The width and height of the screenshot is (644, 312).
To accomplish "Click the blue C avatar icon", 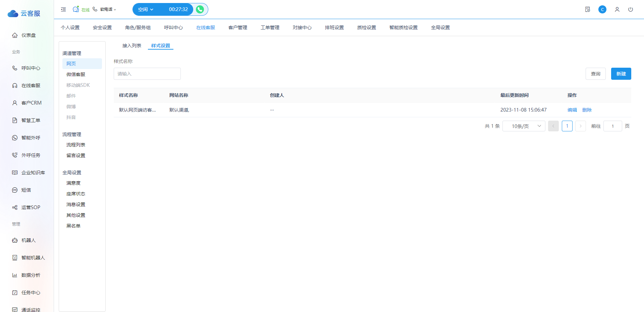I will coord(602,9).
